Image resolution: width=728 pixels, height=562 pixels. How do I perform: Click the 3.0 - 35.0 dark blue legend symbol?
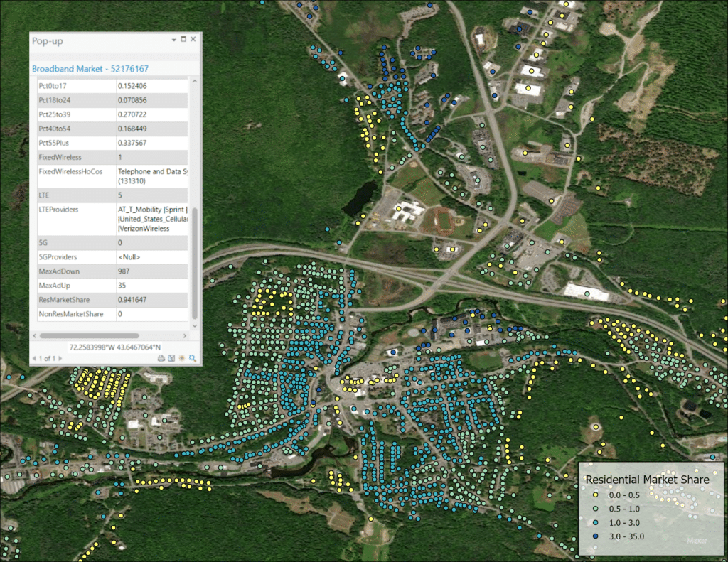click(x=596, y=536)
